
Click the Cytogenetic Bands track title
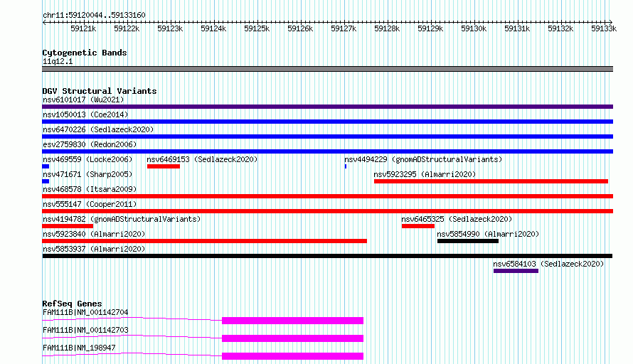click(x=85, y=53)
